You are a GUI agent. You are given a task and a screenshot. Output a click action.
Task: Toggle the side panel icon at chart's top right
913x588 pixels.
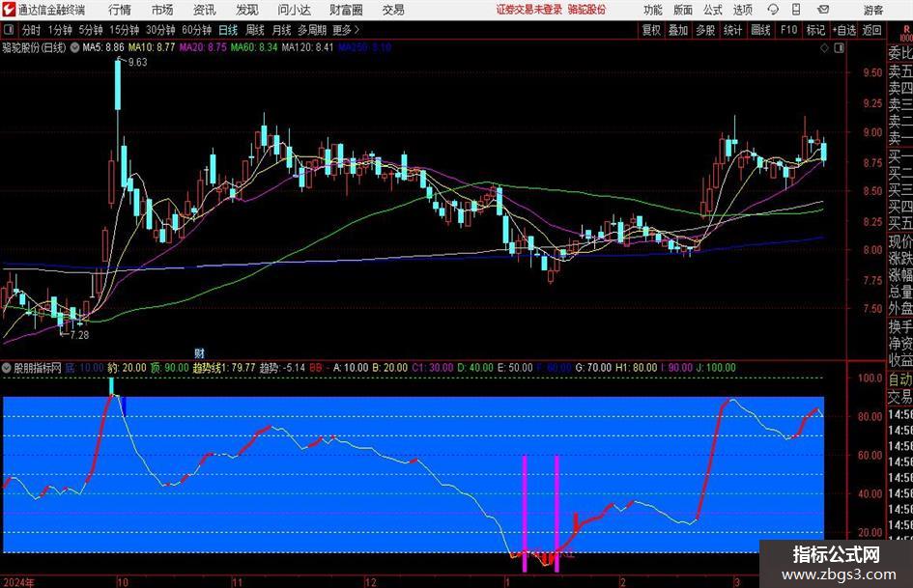839,48
